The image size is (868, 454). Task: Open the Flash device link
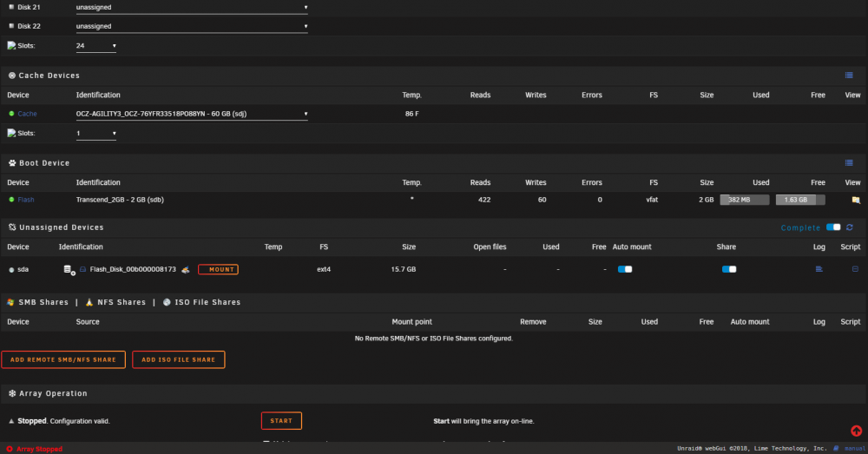coord(25,200)
